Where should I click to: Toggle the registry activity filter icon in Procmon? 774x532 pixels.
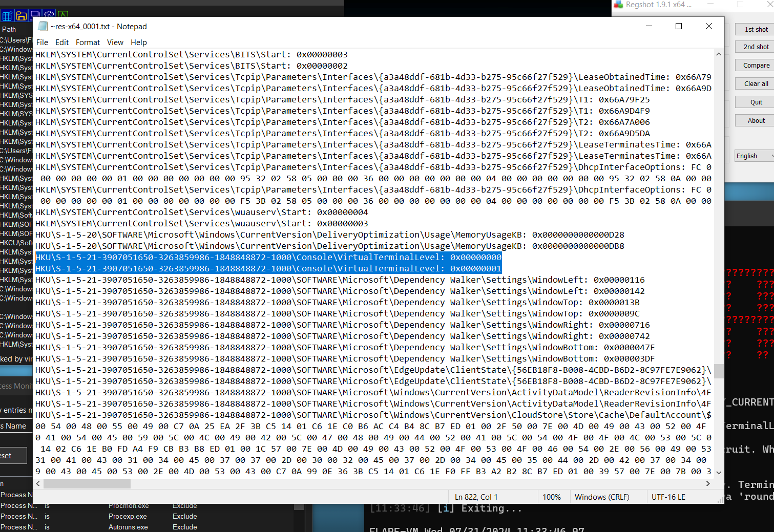[7, 15]
